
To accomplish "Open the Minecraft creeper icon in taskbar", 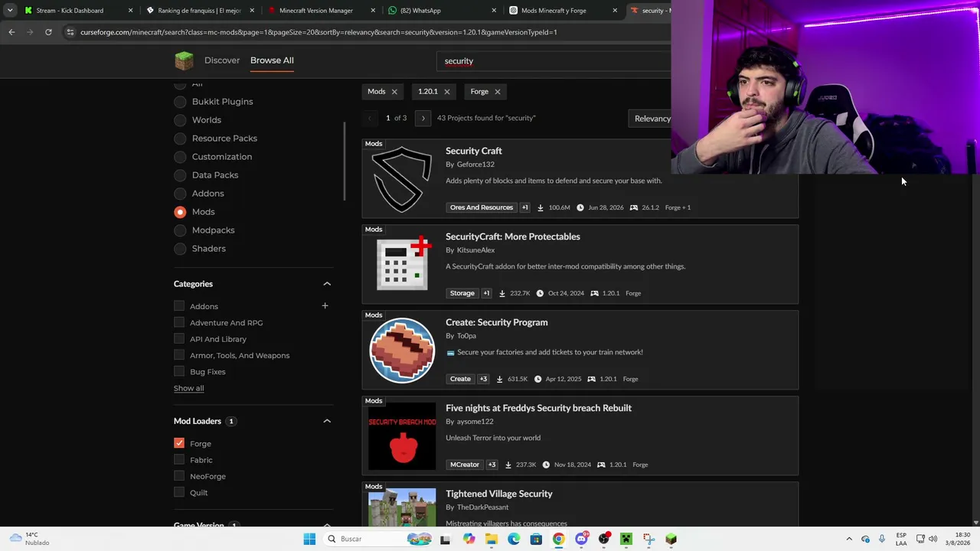I will (626, 539).
